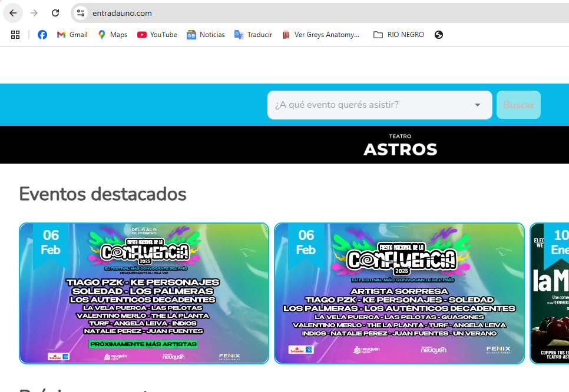Open the Ver Greys Anatomy bookmark
The height and width of the screenshot is (392, 569).
point(320,35)
